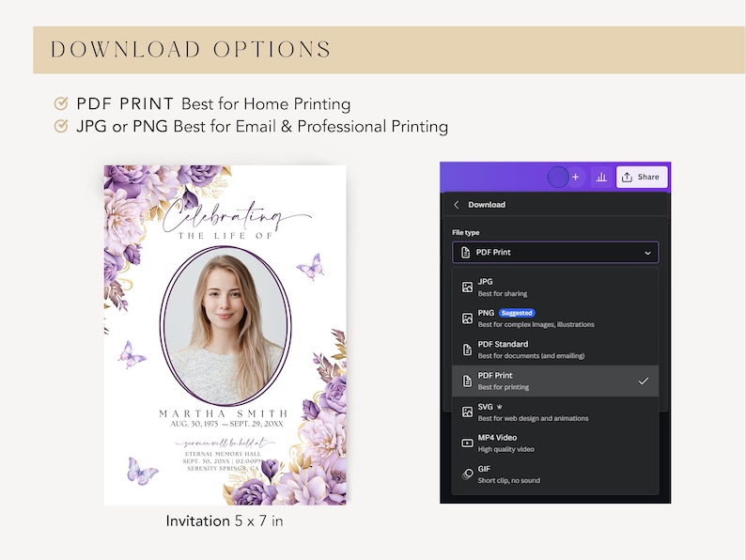This screenshot has height=560, width=746.
Task: Click 'Best for Home Printing' text
Action: click(266, 103)
